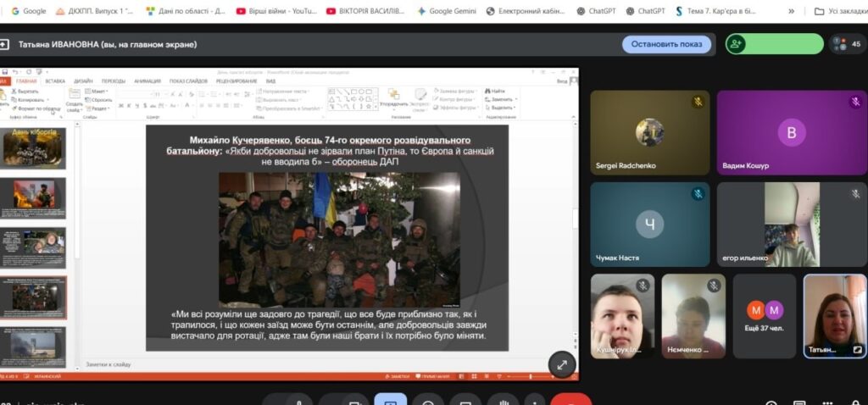Open the АНИМАЦИЯ ribbon tab

147,81
